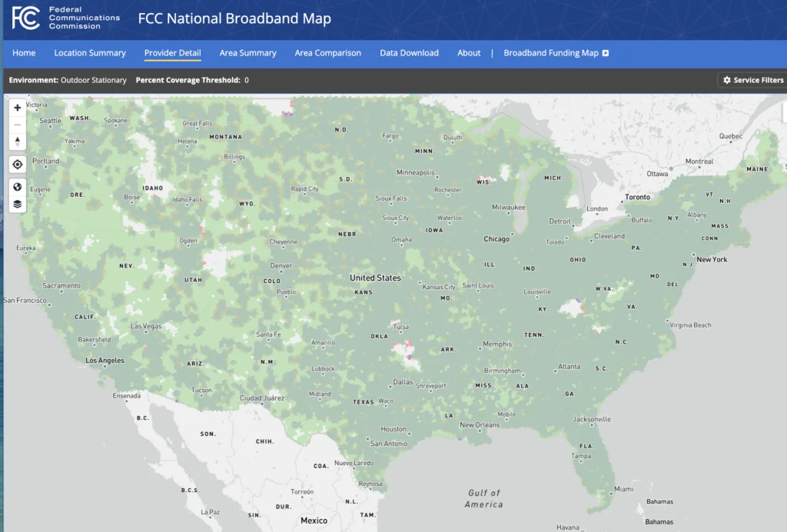787x532 pixels.
Task: Click the Tampa map label
Action: 581,456
